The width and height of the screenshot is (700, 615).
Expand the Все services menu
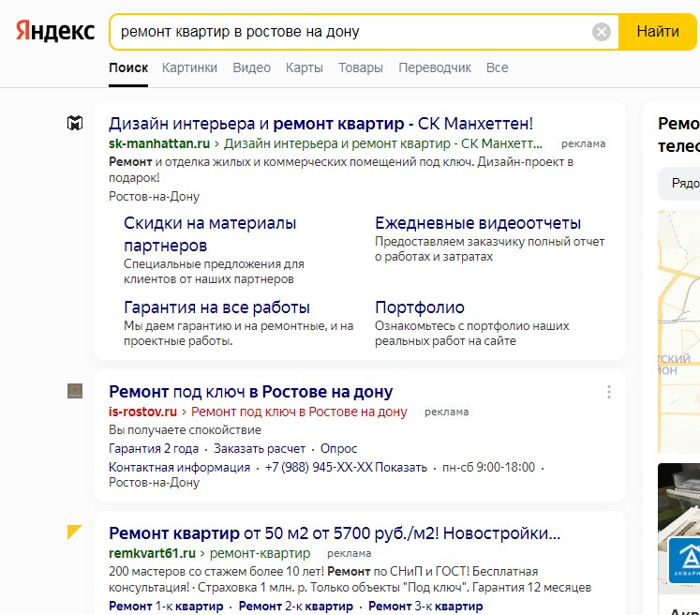497,67
